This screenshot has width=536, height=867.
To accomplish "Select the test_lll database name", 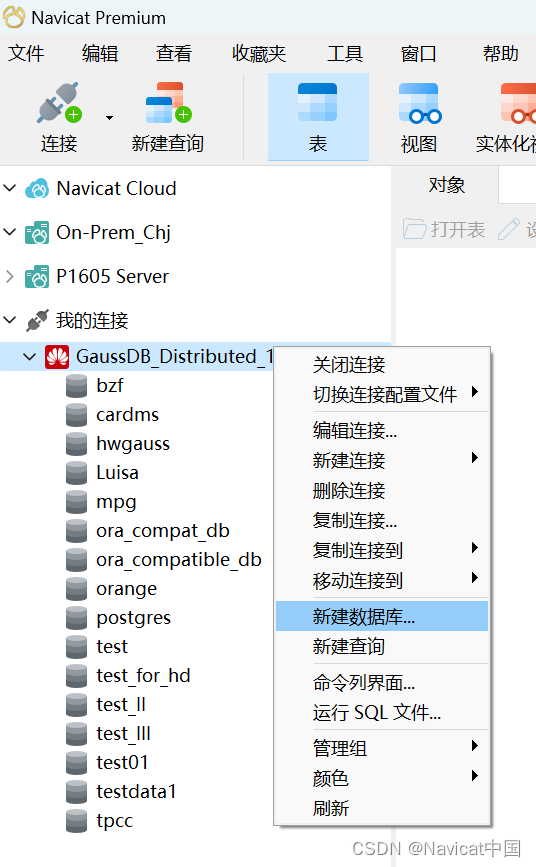I will pos(123,734).
